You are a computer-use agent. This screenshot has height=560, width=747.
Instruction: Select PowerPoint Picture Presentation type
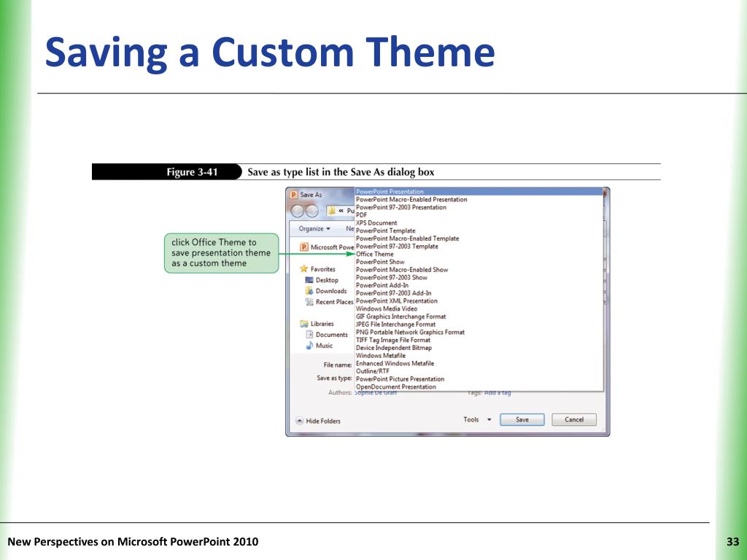479,379
